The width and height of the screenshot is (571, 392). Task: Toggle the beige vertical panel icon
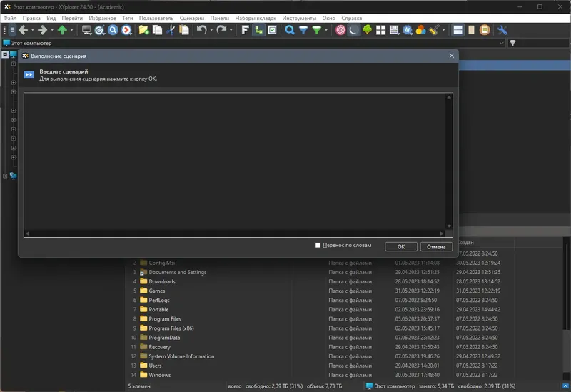coord(471,30)
